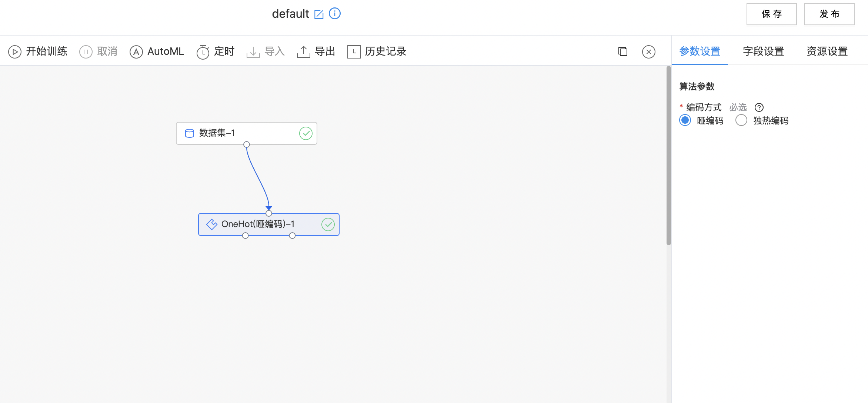Click the 编码方式 label
Image resolution: width=868 pixels, height=403 pixels.
point(704,107)
